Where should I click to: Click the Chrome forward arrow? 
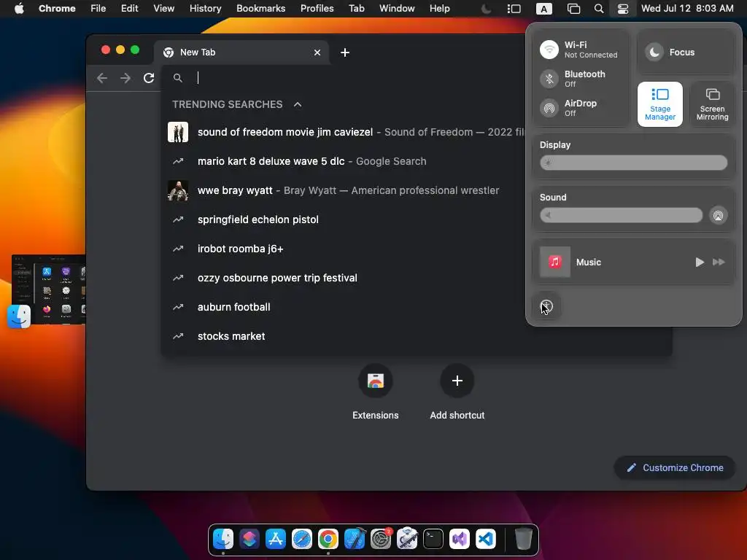tap(125, 78)
